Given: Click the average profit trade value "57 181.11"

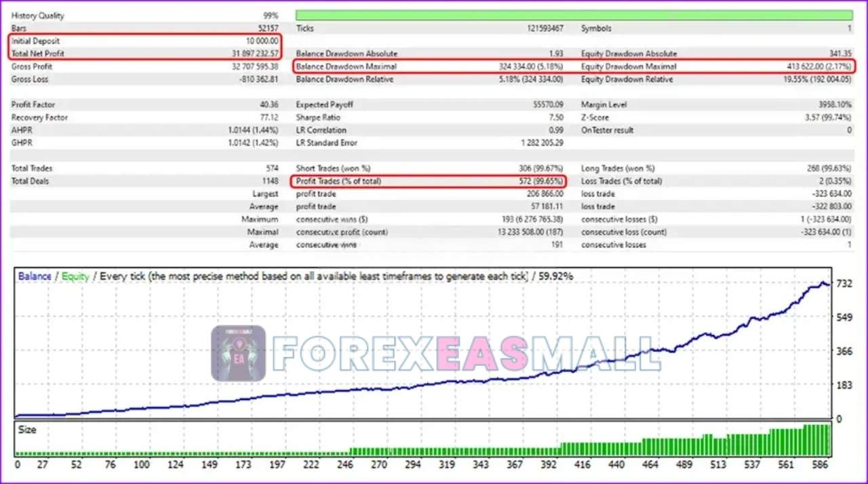Looking at the screenshot, I should click(547, 206).
